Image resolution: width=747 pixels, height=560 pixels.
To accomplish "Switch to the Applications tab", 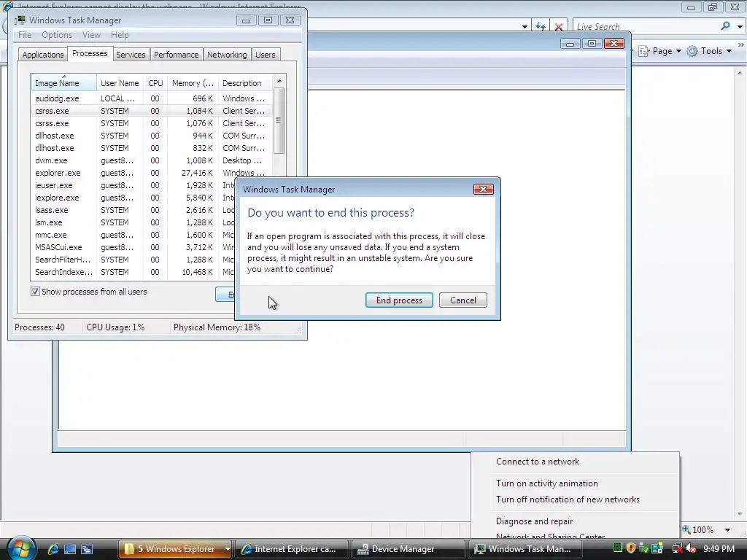I will point(43,55).
